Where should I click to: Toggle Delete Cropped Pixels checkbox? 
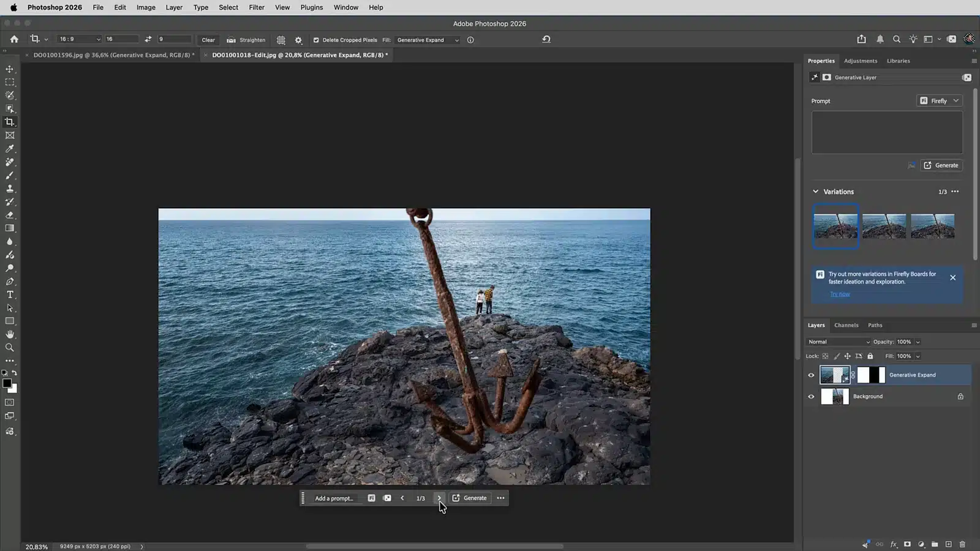316,40
